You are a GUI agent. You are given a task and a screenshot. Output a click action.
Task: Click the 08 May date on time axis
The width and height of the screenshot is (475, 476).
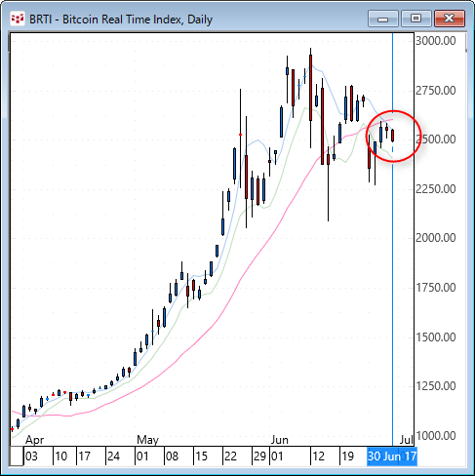click(172, 456)
